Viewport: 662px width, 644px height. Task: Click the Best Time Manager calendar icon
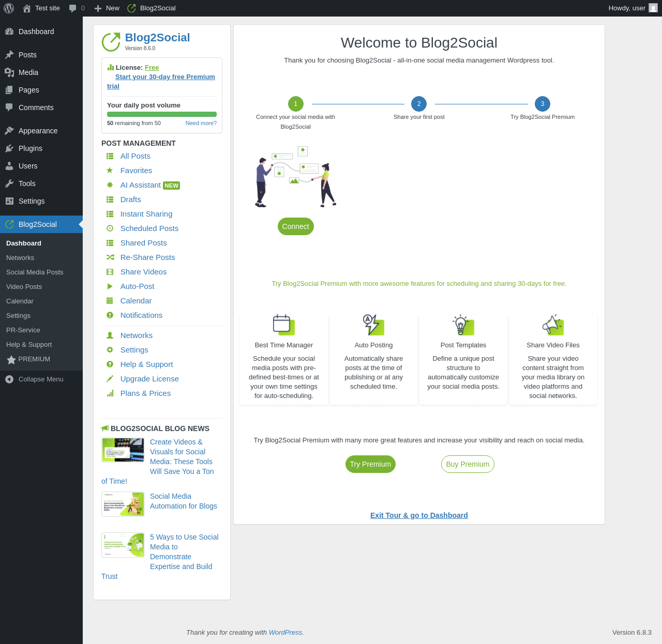284,325
